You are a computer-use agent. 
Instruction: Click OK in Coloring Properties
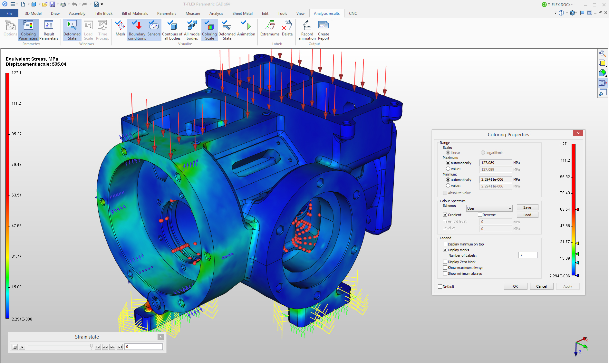coord(516,286)
